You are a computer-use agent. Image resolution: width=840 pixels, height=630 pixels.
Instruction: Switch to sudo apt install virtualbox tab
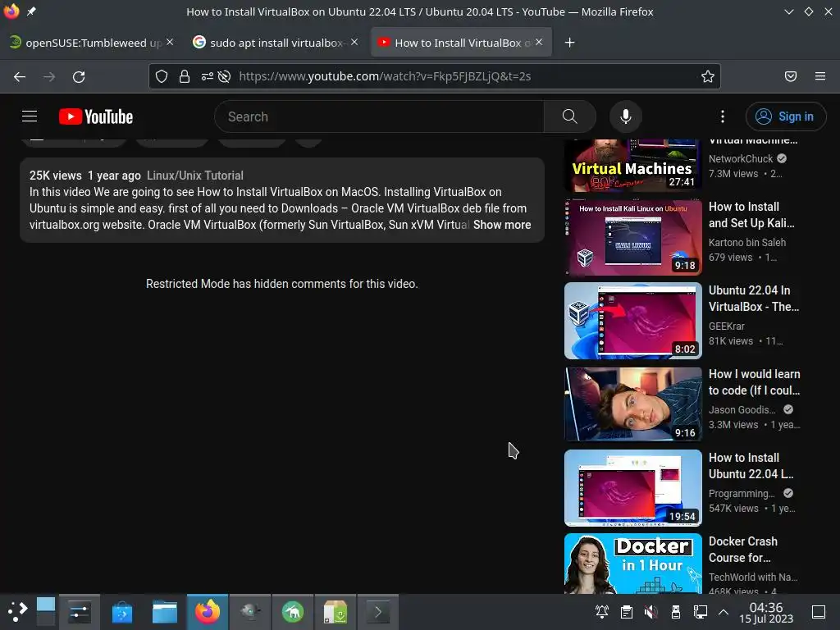(276, 43)
